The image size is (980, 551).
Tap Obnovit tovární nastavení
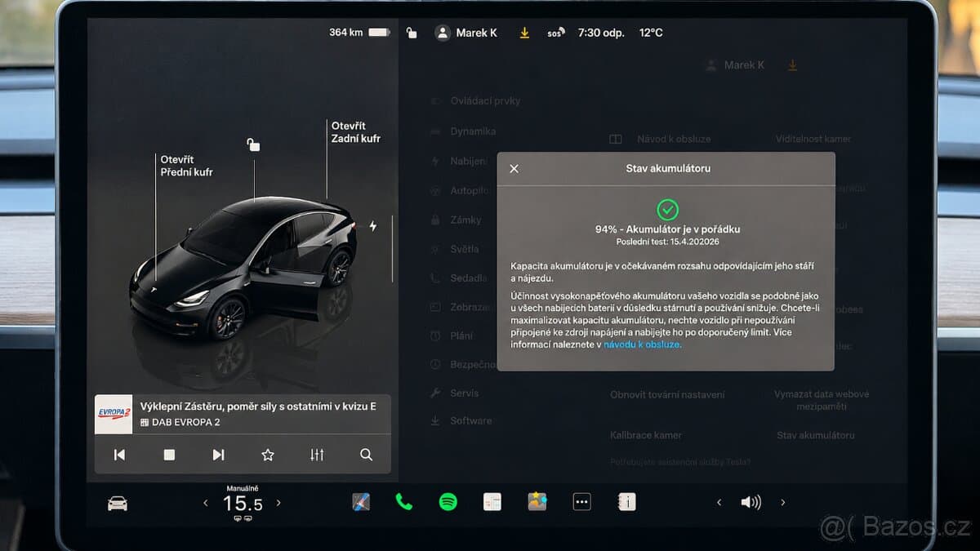pos(667,394)
